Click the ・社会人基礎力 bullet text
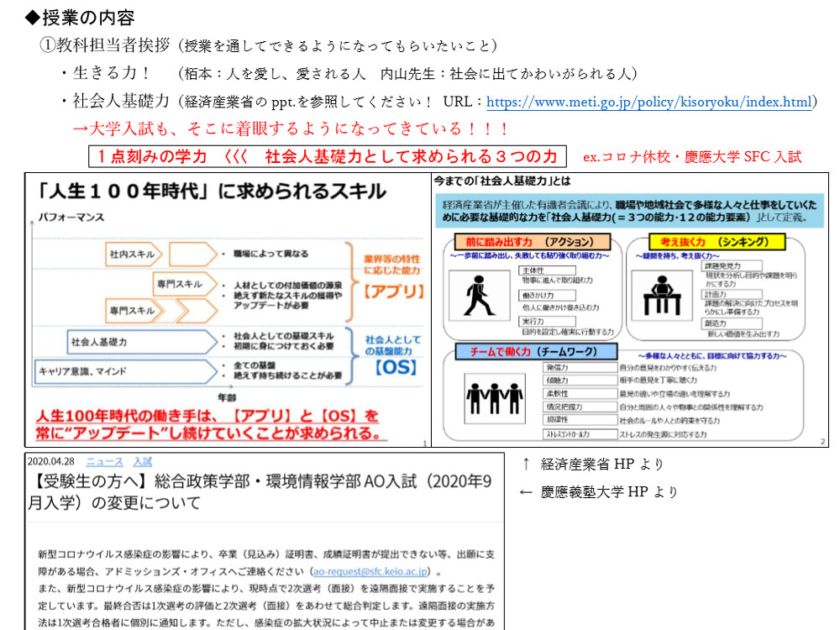 click(114, 101)
